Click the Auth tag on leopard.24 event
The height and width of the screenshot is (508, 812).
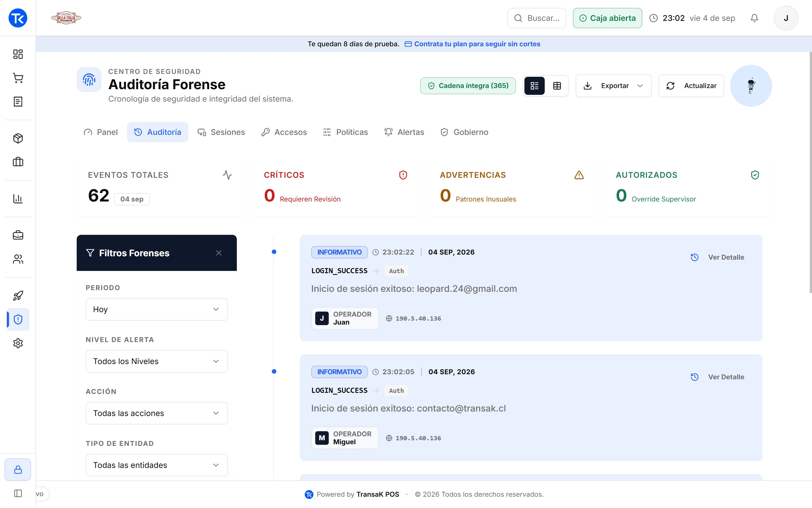[x=396, y=271]
